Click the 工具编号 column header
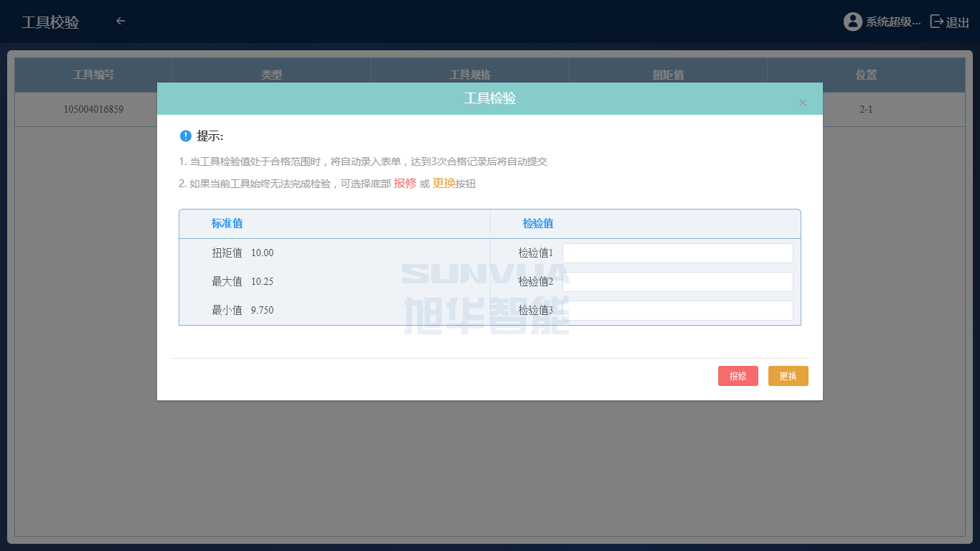 (x=93, y=75)
